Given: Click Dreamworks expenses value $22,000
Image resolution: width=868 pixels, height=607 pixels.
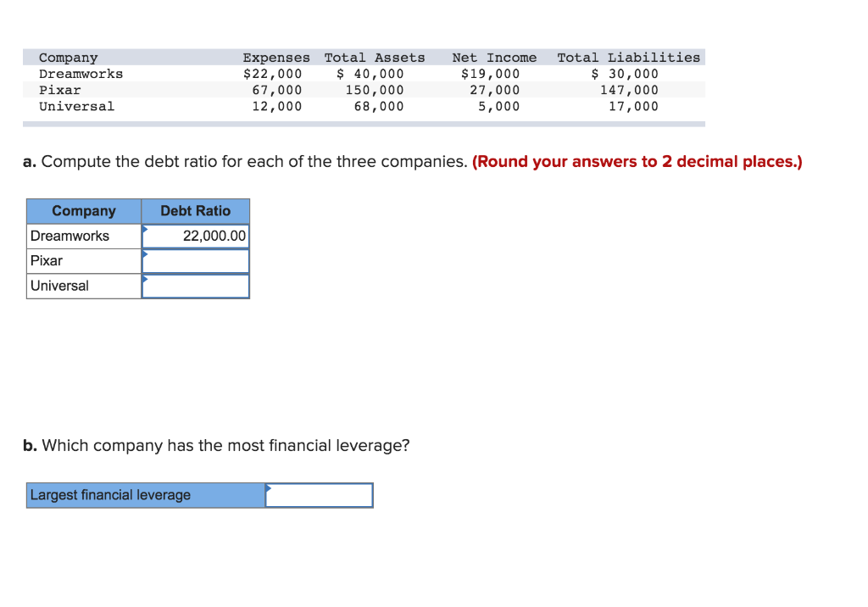Looking at the screenshot, I should (273, 74).
